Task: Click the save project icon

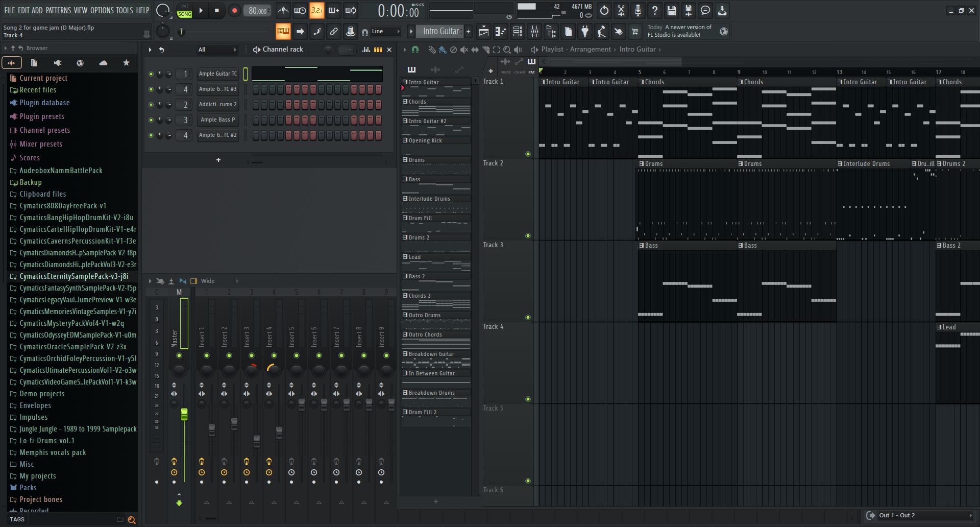Action: [672, 11]
